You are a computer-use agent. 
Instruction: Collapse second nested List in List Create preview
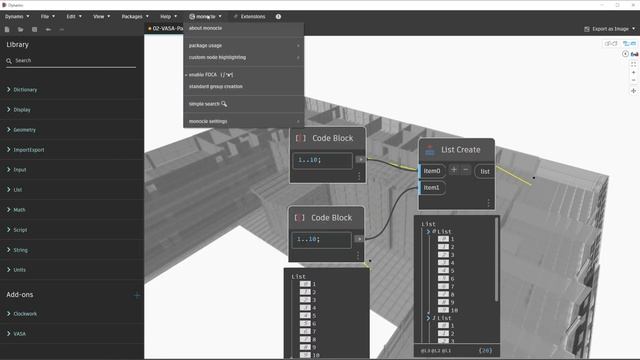coord(428,318)
